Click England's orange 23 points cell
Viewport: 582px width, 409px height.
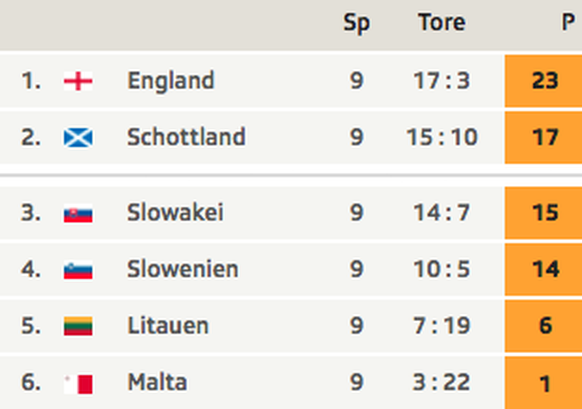coord(543,81)
